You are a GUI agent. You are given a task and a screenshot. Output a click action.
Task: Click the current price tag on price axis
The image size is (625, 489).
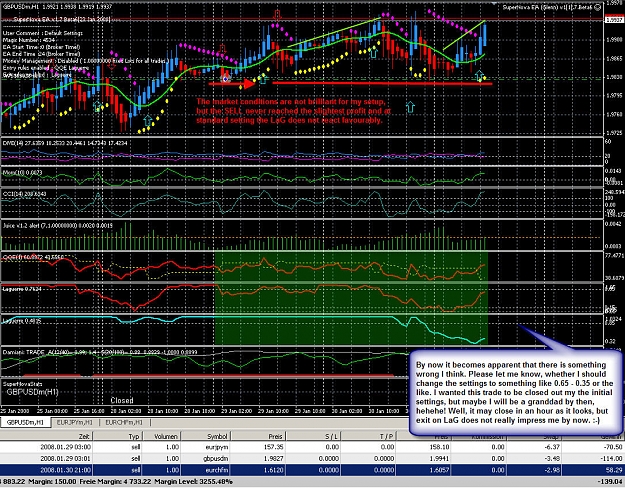[614, 20]
